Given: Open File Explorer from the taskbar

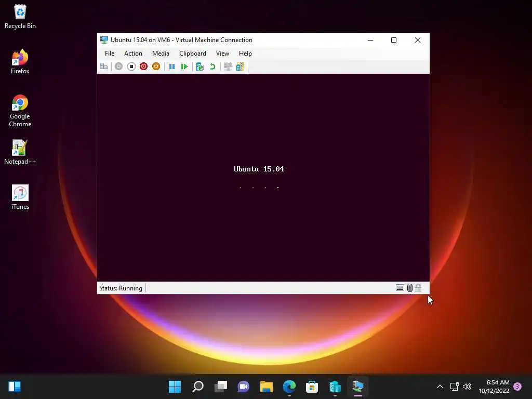Looking at the screenshot, I should coord(267,387).
